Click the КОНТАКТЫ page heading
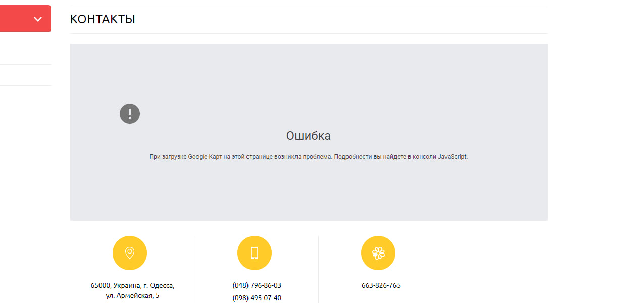The width and height of the screenshot is (644, 303). tap(103, 19)
